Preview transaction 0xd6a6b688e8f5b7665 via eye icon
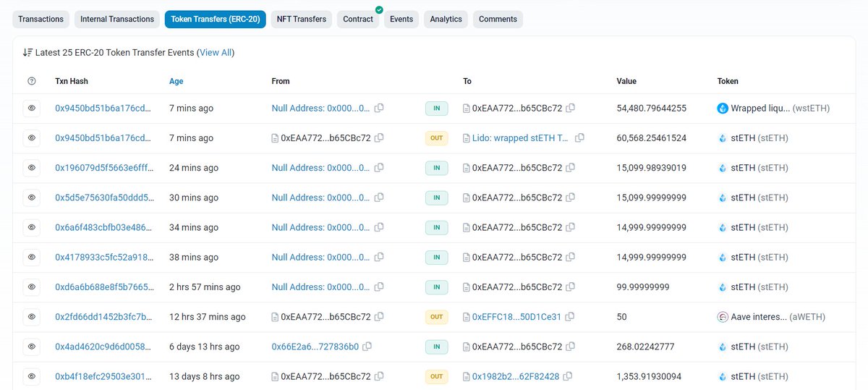Image resolution: width=868 pixels, height=390 pixels. point(32,287)
